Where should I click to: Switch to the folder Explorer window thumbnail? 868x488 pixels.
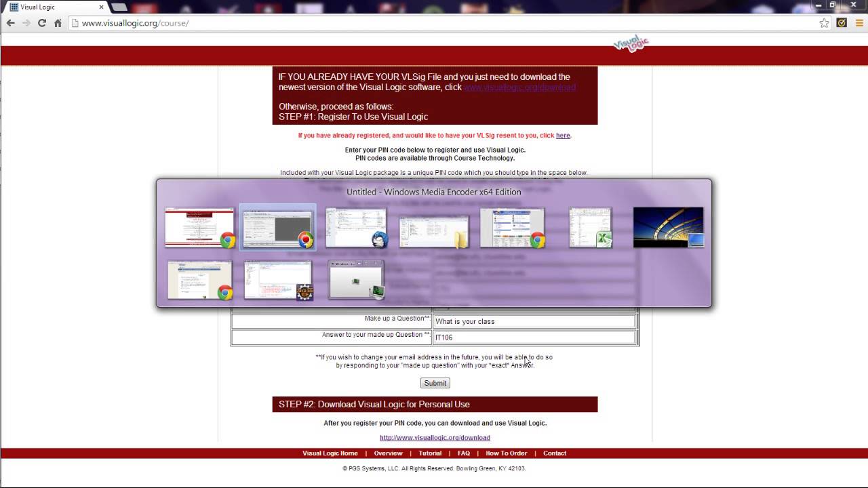[434, 231]
